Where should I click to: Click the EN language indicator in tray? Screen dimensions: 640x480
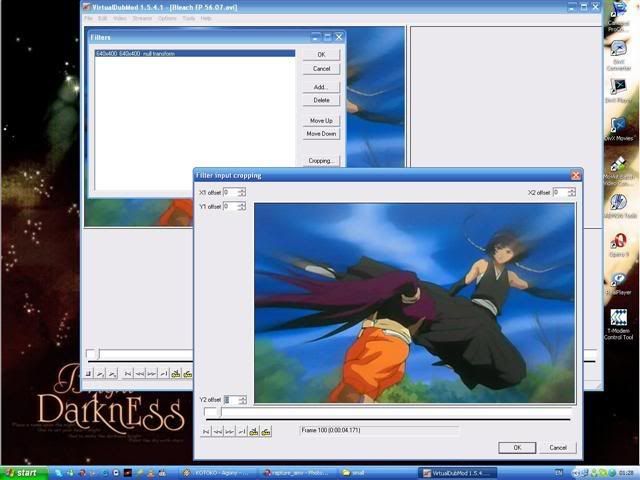tap(558, 473)
